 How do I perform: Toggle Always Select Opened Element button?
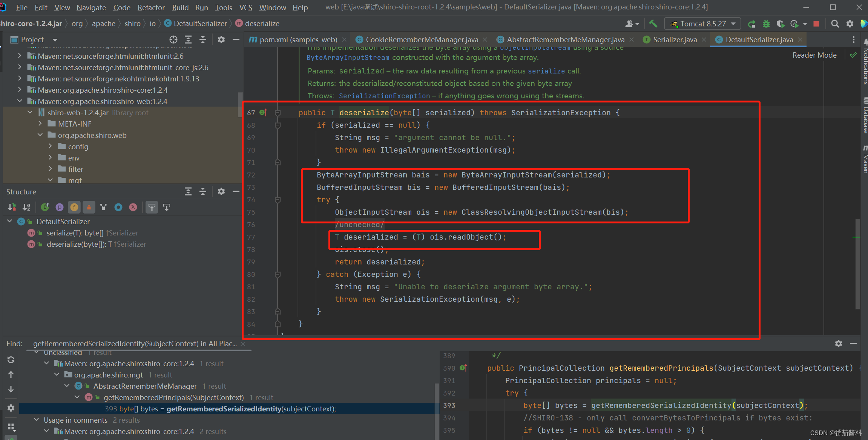152,207
